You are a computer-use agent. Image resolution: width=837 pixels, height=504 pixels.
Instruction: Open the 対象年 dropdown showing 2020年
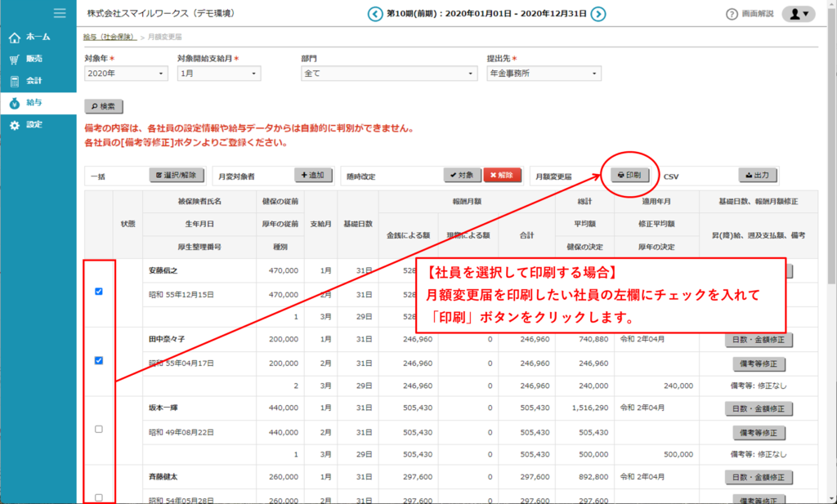[x=126, y=74]
